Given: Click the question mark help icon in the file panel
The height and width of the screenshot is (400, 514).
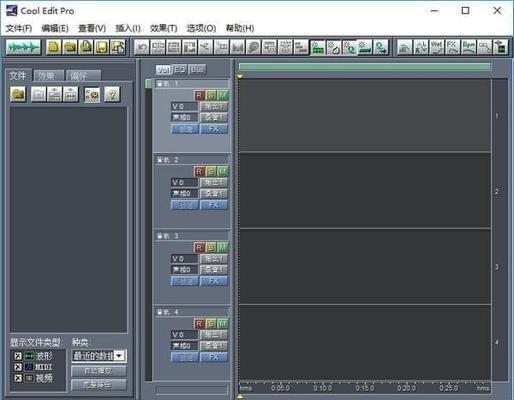Looking at the screenshot, I should point(112,94).
